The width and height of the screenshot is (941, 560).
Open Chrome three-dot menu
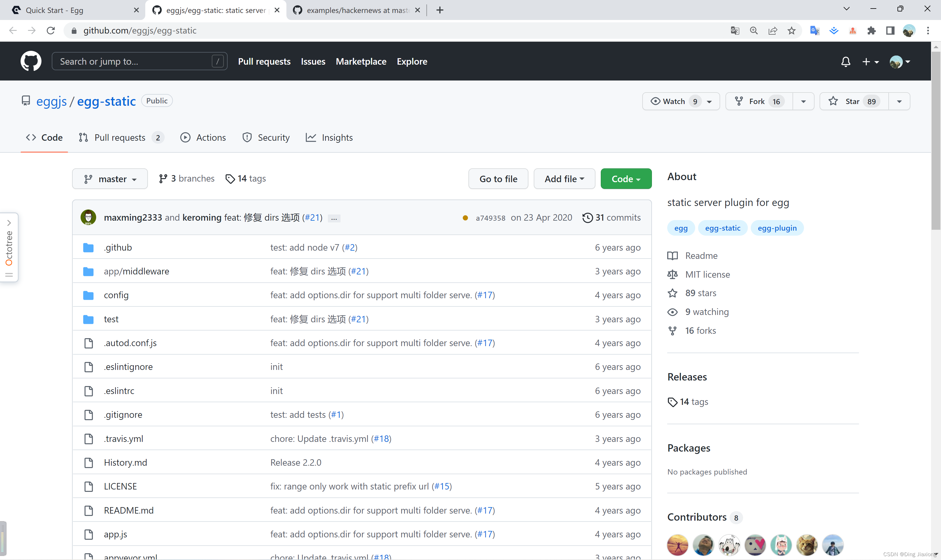928,31
